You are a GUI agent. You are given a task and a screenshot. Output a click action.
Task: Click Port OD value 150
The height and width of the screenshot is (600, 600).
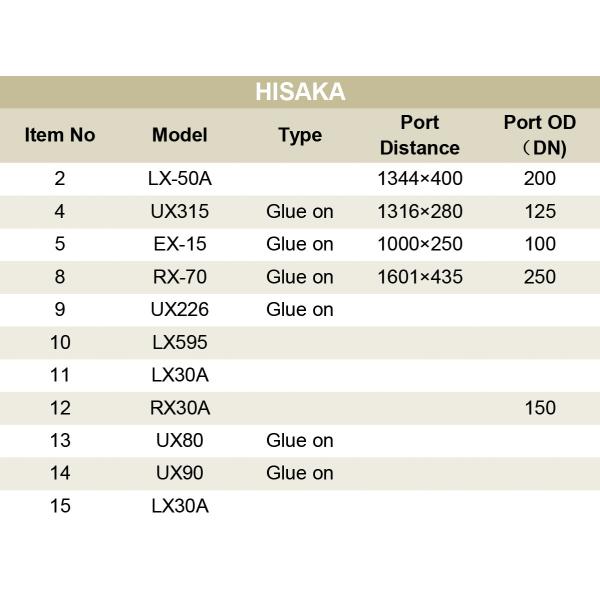point(539,408)
